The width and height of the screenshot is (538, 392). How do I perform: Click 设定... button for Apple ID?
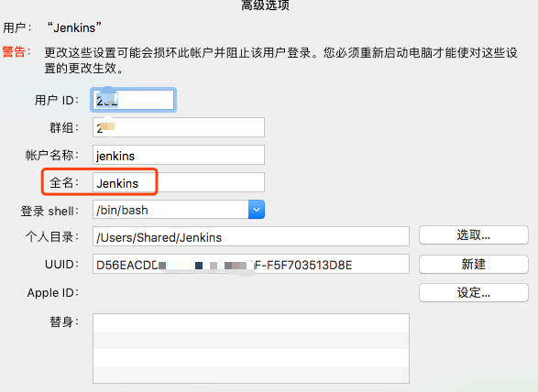(x=474, y=292)
